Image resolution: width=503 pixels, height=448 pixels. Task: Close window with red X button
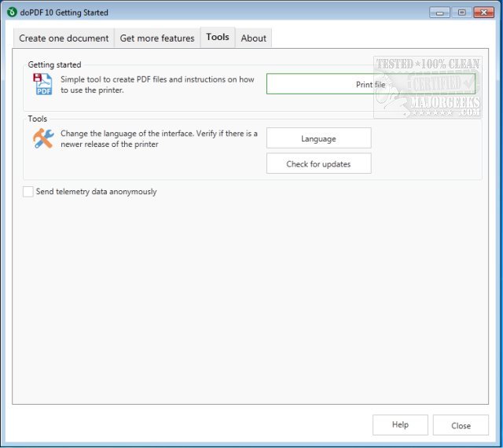(x=484, y=13)
